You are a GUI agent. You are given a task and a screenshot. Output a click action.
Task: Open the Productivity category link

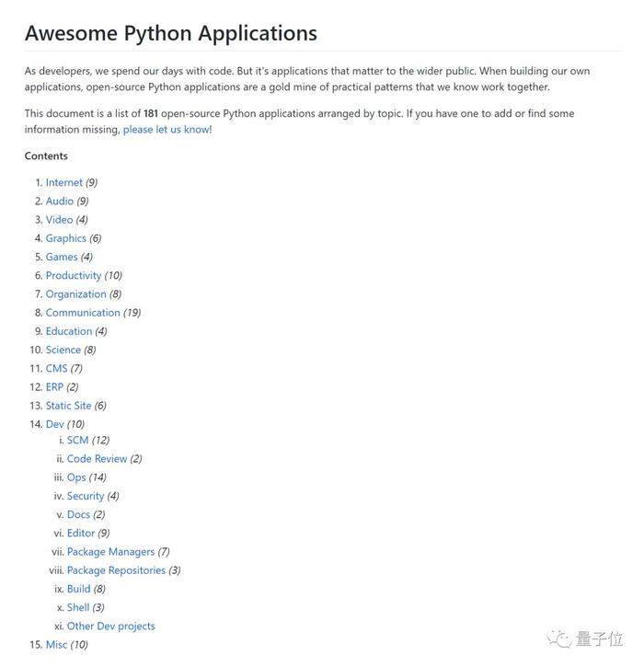tap(74, 275)
